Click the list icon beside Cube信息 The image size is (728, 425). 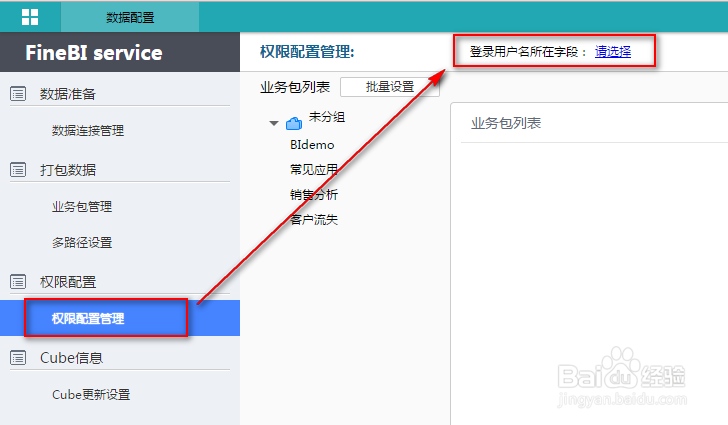tap(18, 358)
